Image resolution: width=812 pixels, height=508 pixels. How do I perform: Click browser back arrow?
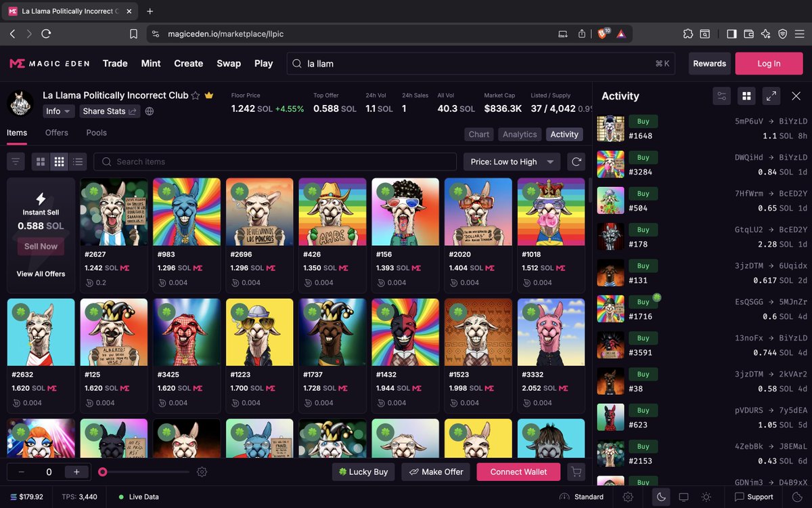click(x=12, y=33)
